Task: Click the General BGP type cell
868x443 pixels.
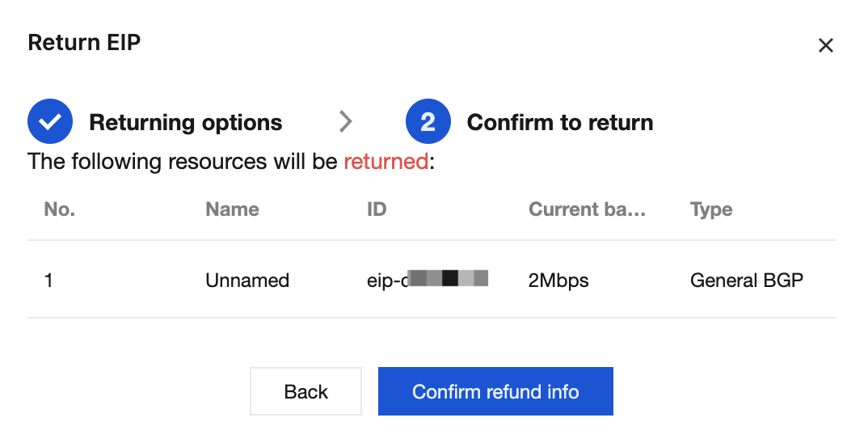Action: pyautogui.click(x=746, y=281)
